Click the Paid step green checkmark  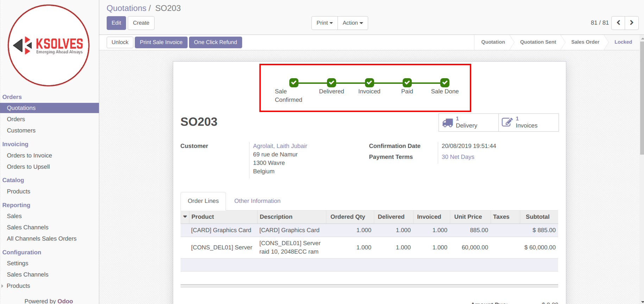[407, 83]
